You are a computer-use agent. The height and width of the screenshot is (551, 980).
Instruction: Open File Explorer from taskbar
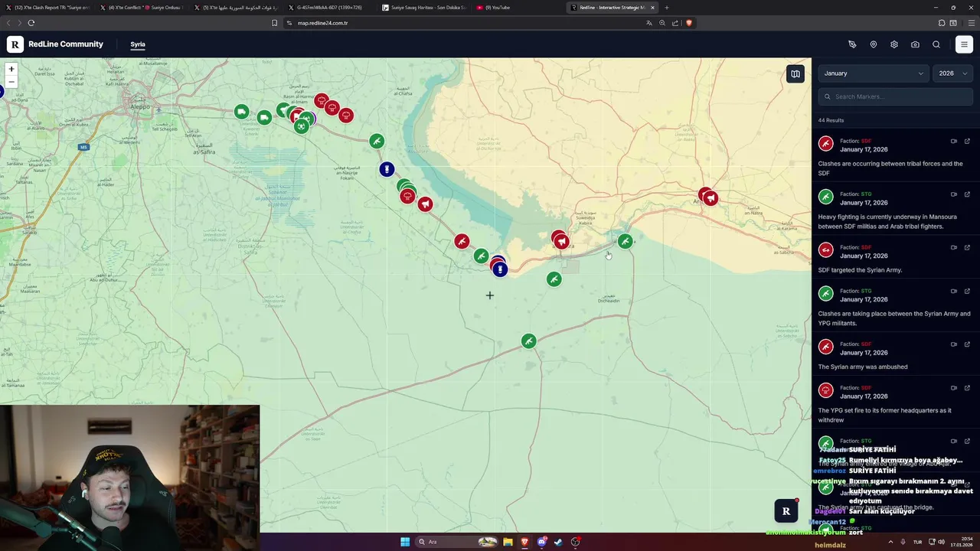coord(508,542)
